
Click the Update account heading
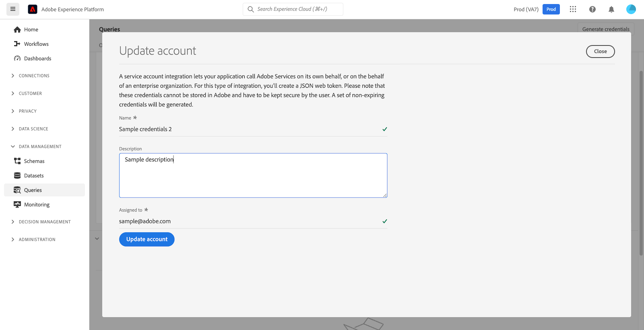[158, 51]
